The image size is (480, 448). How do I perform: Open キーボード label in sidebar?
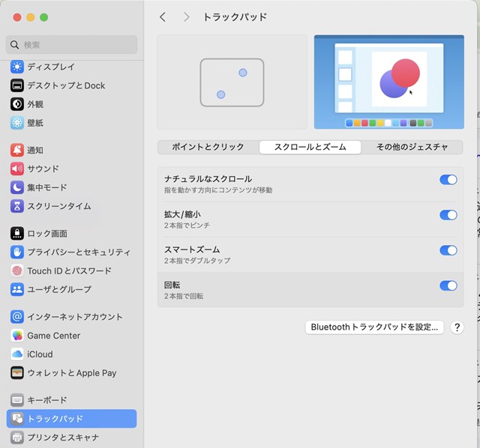point(47,400)
